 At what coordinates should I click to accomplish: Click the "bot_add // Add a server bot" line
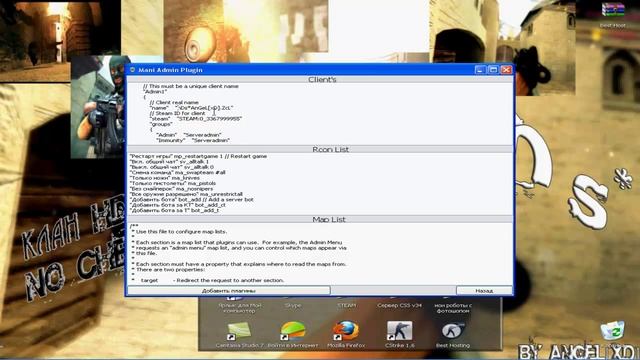(x=191, y=200)
